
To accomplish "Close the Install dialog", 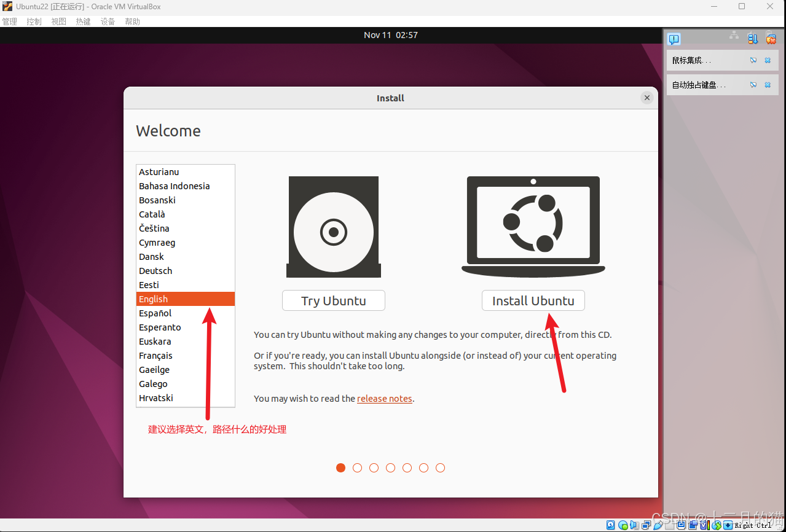I will (x=646, y=98).
